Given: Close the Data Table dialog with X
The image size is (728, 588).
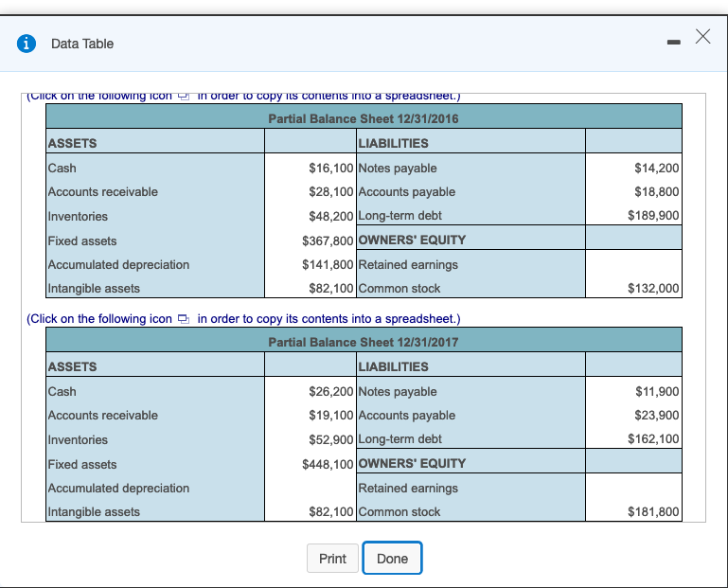Looking at the screenshot, I should tap(703, 36).
